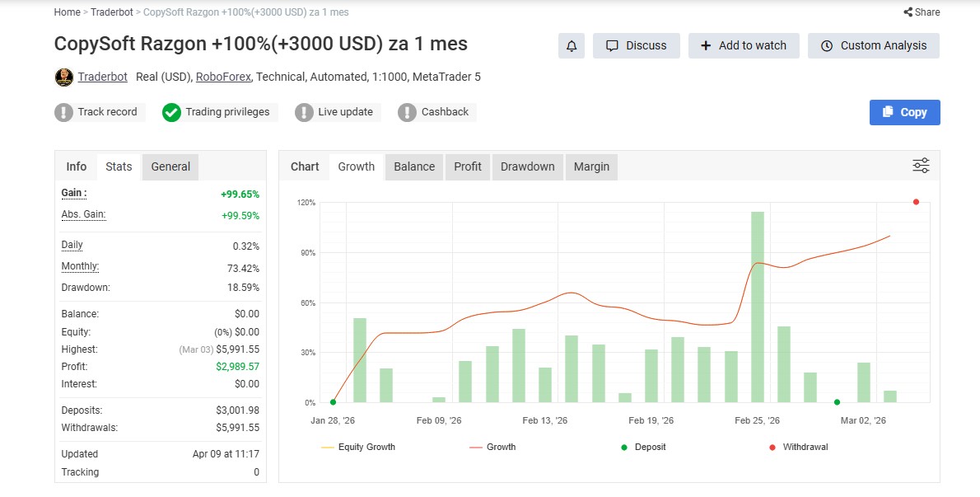Image resolution: width=980 pixels, height=497 pixels.
Task: Click the Track record warning icon
Action: (x=63, y=113)
